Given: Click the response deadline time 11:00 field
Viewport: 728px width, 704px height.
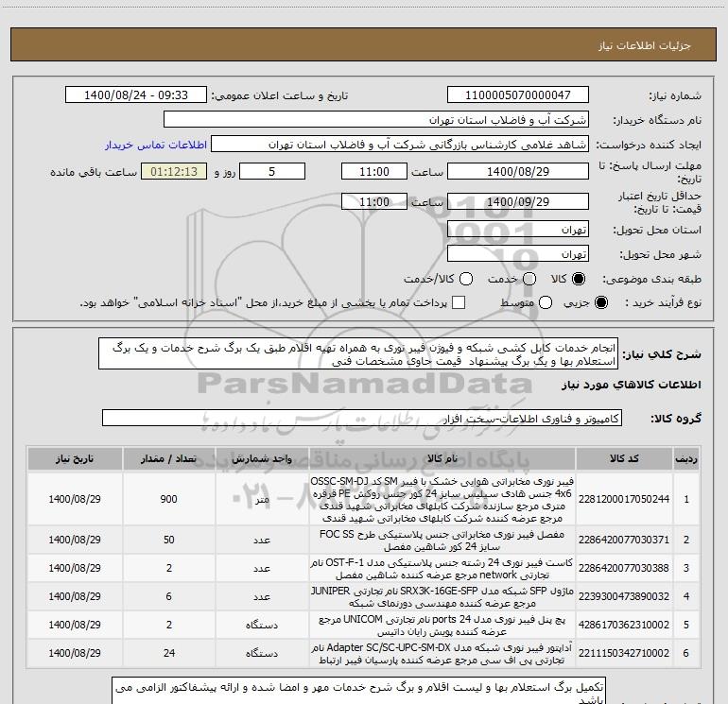Looking at the screenshot, I should 374,171.
